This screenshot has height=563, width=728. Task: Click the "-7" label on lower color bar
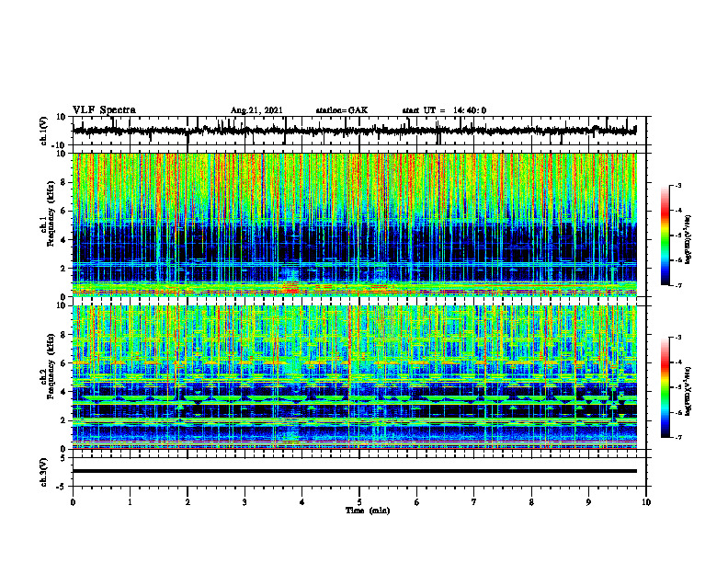[677, 437]
